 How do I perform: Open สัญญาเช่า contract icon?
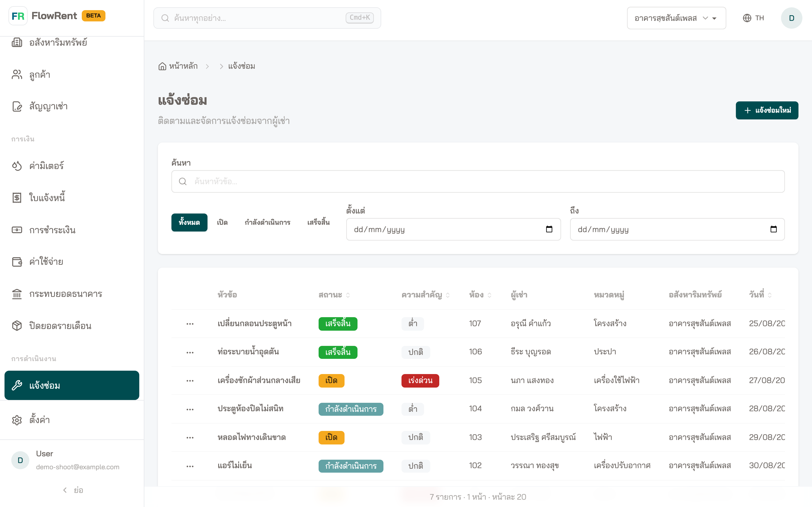(17, 106)
